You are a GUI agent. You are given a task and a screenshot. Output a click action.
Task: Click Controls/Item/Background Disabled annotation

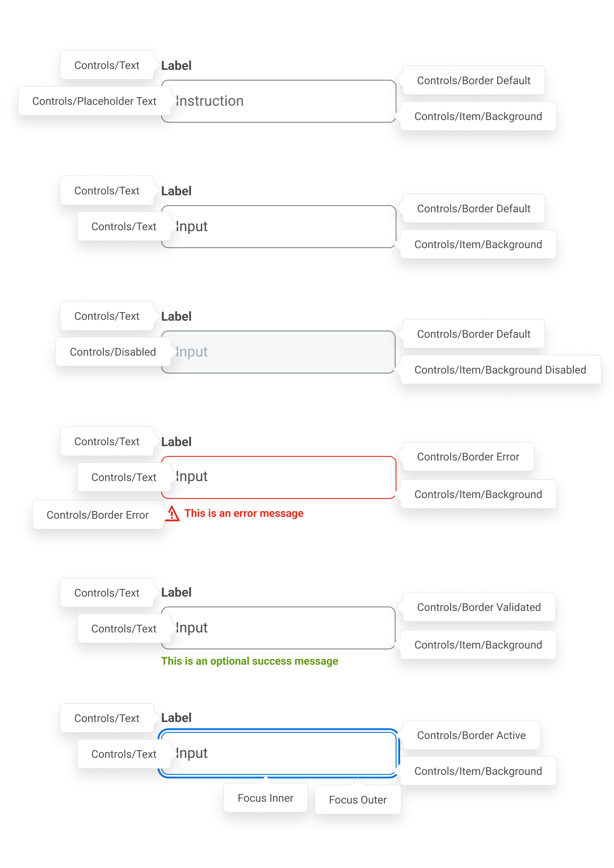point(500,370)
